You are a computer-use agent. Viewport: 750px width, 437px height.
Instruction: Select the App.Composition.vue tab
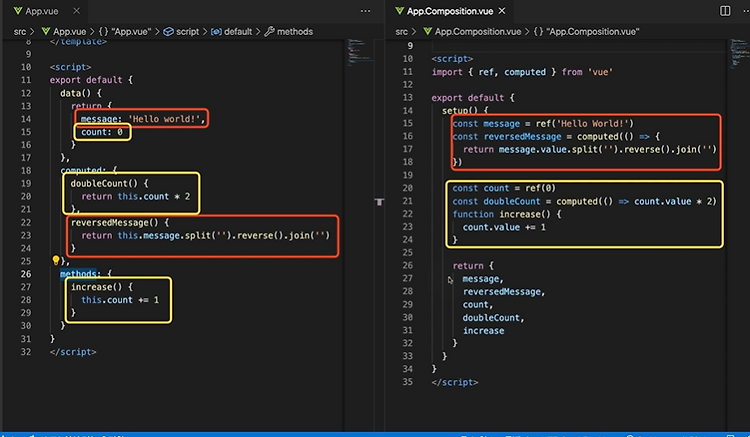pos(451,11)
